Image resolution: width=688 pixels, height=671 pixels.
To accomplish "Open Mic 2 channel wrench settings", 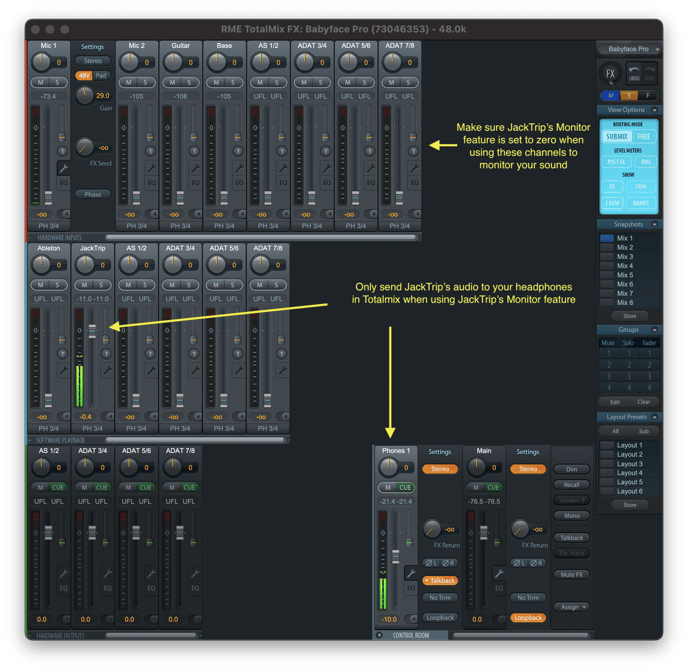I will [151, 167].
